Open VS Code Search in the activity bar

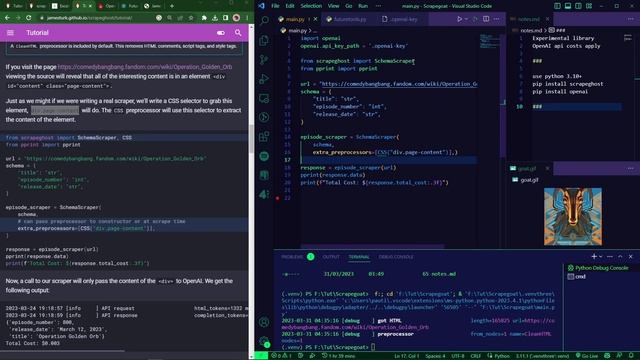[264, 20]
